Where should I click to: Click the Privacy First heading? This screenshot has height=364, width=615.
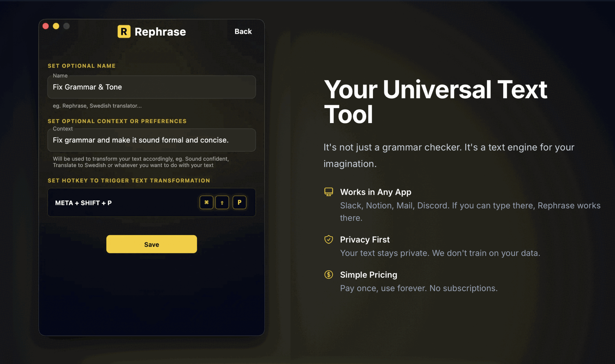(x=365, y=239)
